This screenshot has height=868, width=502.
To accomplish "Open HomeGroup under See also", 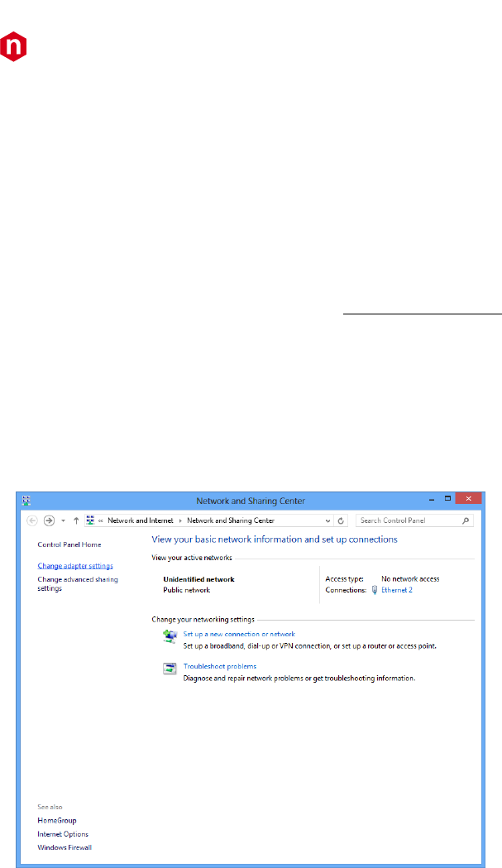I will [57, 820].
